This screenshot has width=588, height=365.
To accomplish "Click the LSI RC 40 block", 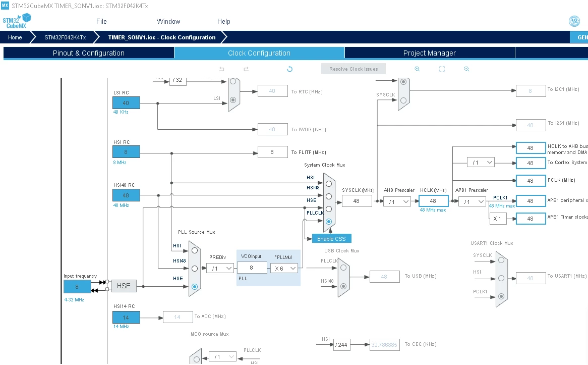I will [x=127, y=103].
